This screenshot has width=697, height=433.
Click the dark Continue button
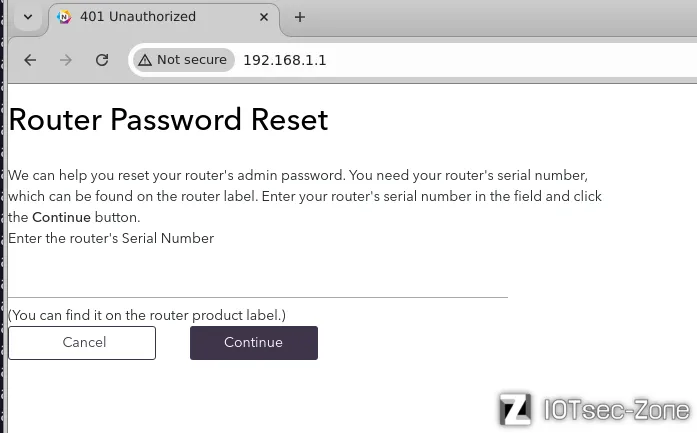click(254, 343)
